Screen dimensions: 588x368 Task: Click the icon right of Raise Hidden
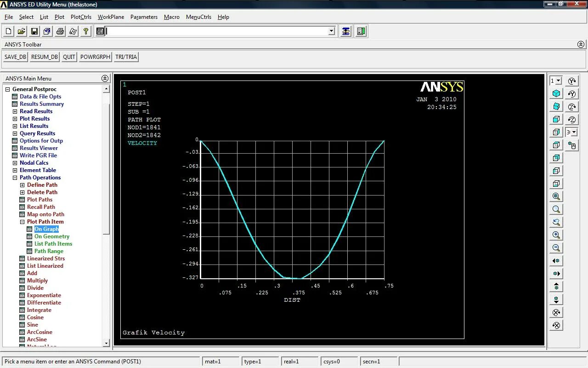point(361,31)
